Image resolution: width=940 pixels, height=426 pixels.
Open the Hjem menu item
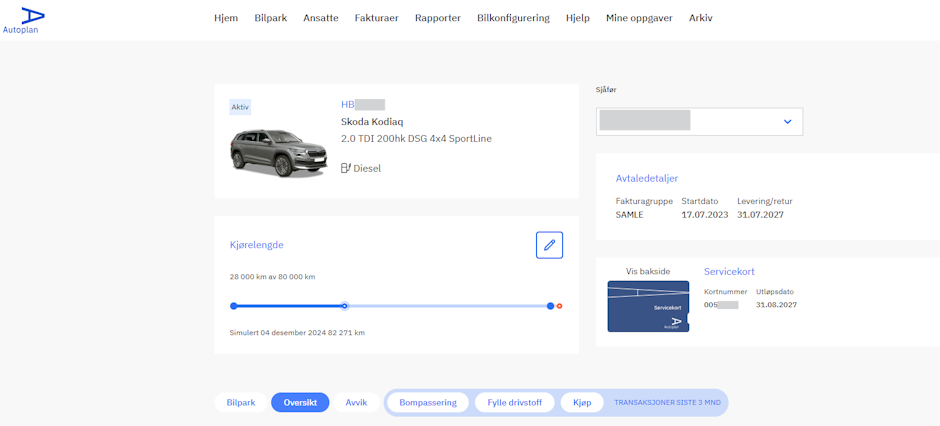click(x=226, y=18)
